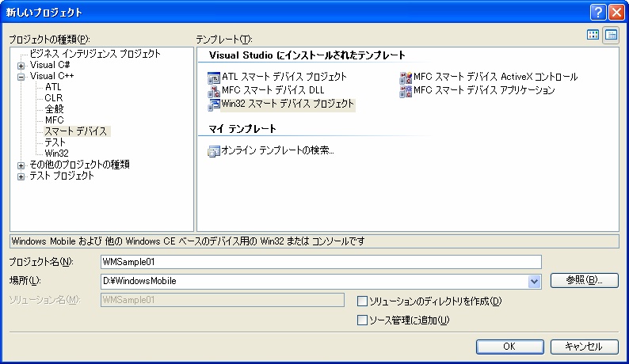This screenshot has width=629, height=364.
Task: Select スマート デバイス project type
Action: pyautogui.click(x=76, y=131)
